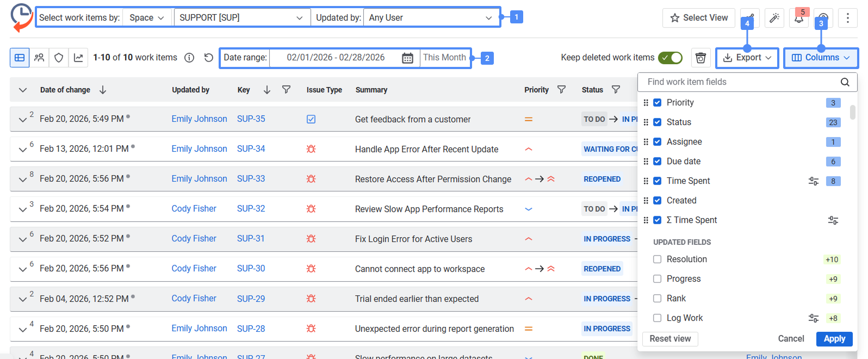Image resolution: width=868 pixels, height=359 pixels.
Task: Open the notifications bell
Action: [798, 18]
